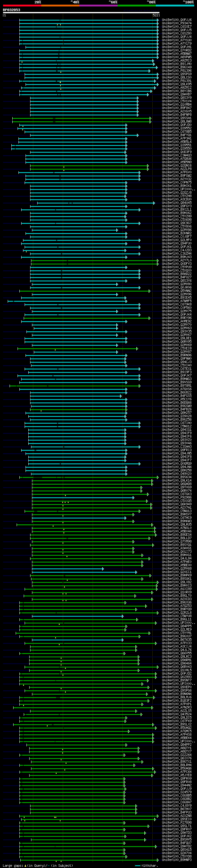Open hit UniRef100_C6SXE7

[x=177, y=27]
